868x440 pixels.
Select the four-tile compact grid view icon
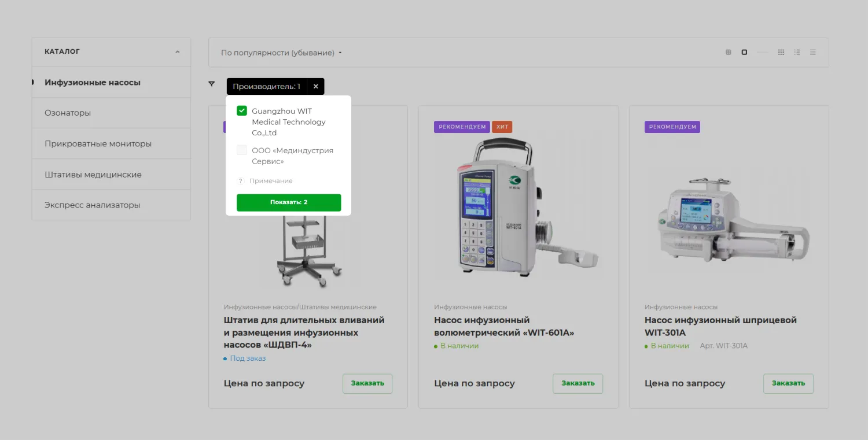729,53
